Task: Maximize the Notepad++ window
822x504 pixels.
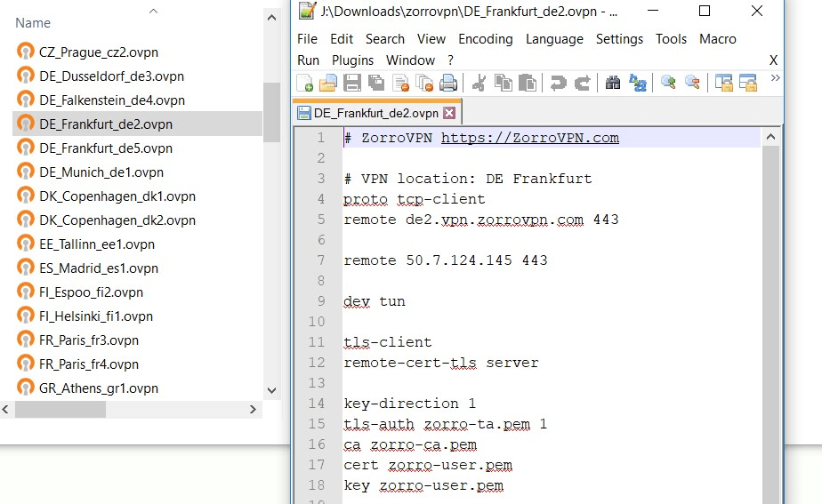Action: point(705,11)
